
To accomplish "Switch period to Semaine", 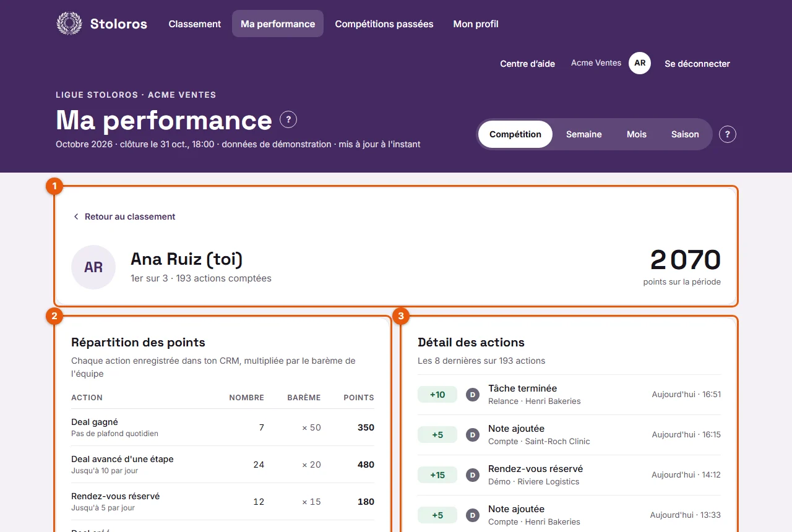I will [584, 134].
